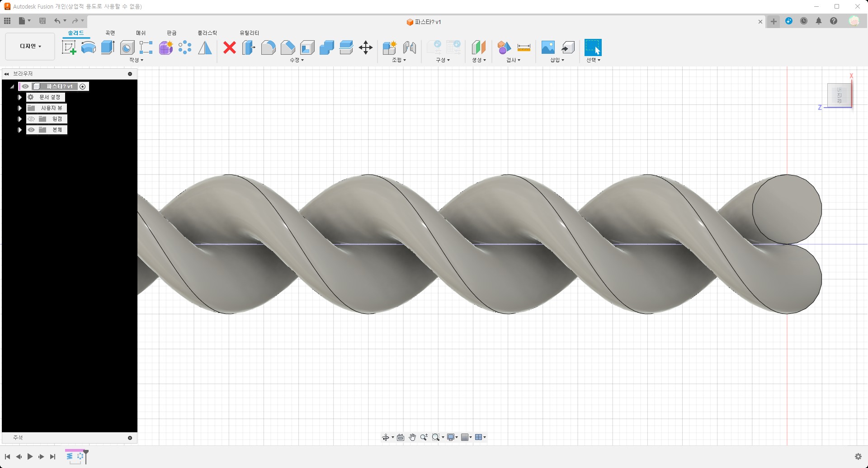Open the 디자인 workspace dropdown

click(30, 46)
